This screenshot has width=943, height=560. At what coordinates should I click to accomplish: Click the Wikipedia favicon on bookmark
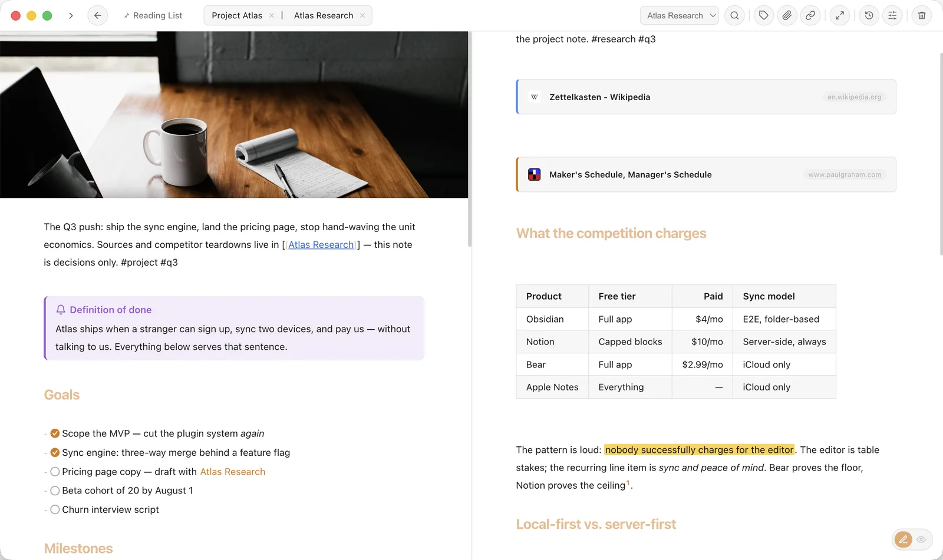(x=535, y=97)
